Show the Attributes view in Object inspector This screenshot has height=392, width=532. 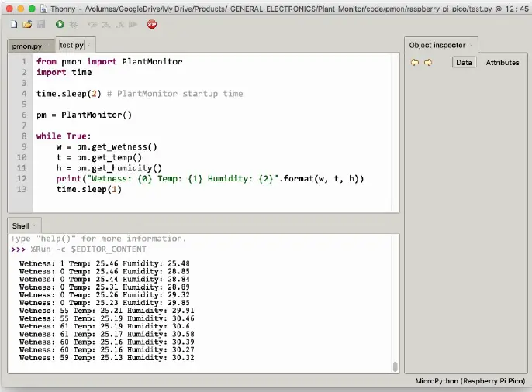[502, 63]
